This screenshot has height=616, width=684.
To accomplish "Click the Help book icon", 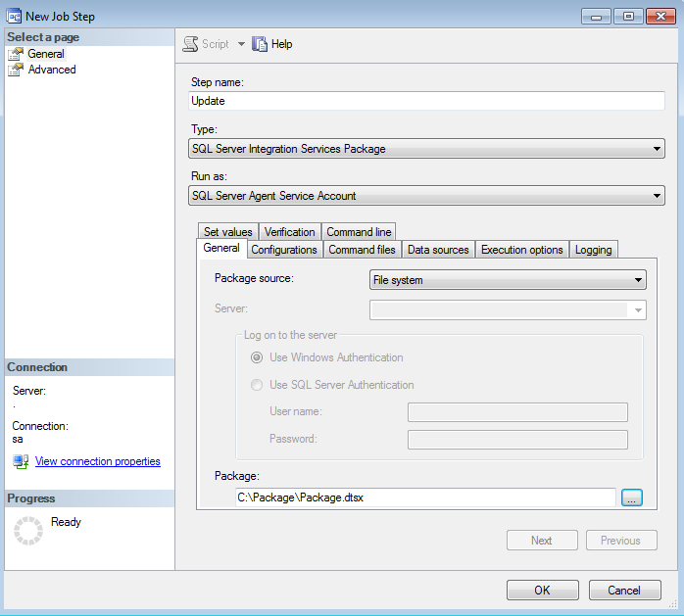I will 260,44.
